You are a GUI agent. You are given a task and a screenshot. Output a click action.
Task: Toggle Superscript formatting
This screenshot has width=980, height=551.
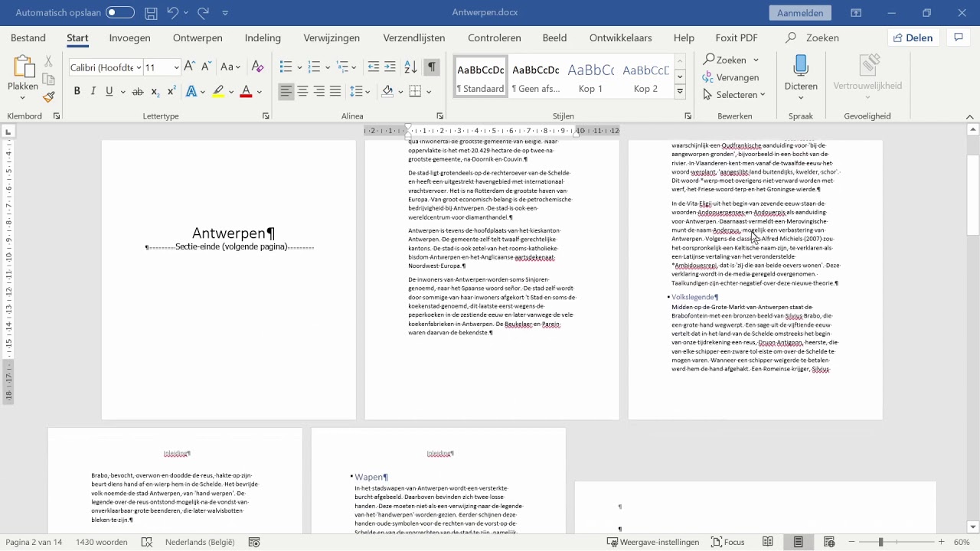pyautogui.click(x=171, y=92)
